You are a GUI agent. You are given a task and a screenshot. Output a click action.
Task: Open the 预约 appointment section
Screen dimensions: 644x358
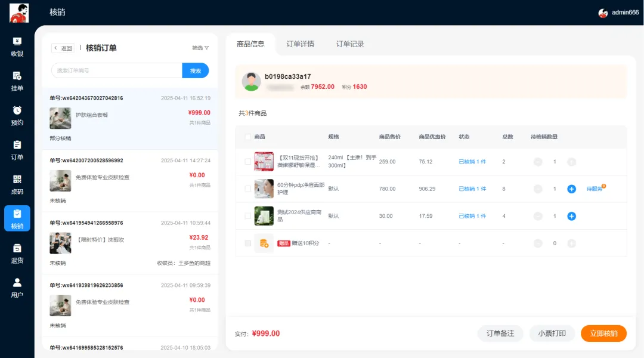[x=17, y=116]
